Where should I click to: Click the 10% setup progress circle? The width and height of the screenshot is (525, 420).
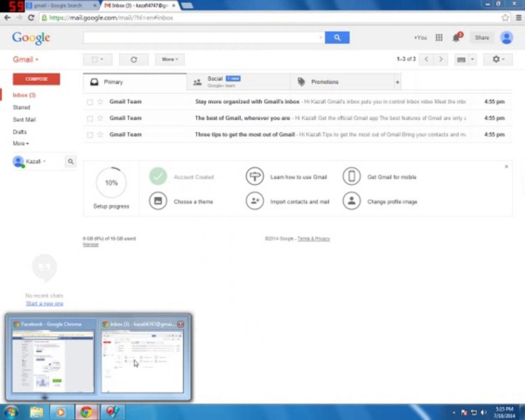coord(111,183)
